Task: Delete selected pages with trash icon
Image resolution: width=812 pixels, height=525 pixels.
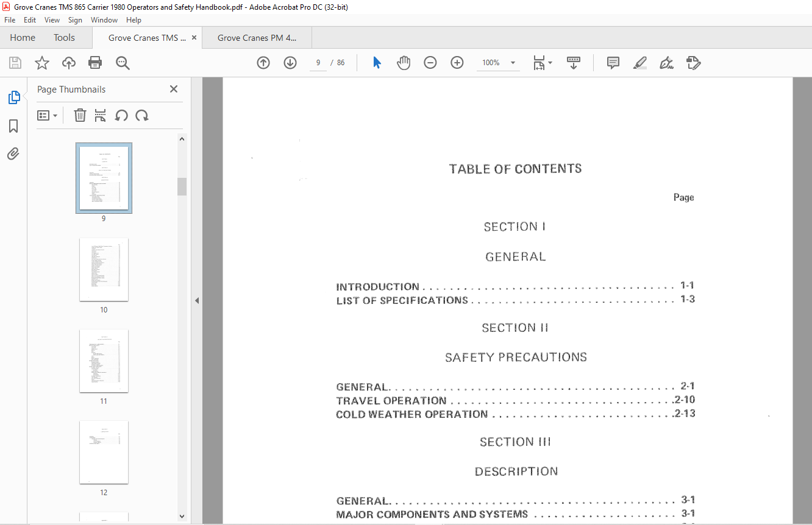Action: [80, 115]
